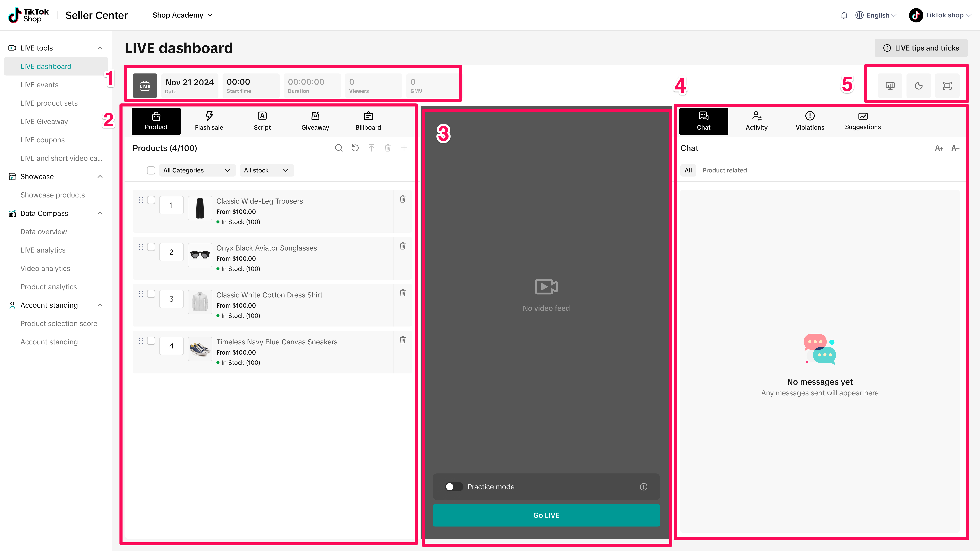Click the search icon in Products header
This screenshot has width=980, height=551.
[x=339, y=148]
